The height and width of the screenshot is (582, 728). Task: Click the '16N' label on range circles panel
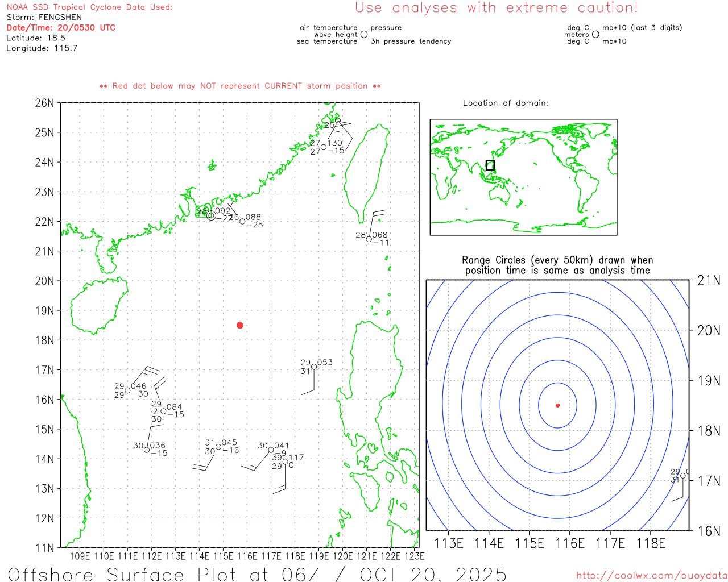pyautogui.click(x=709, y=531)
